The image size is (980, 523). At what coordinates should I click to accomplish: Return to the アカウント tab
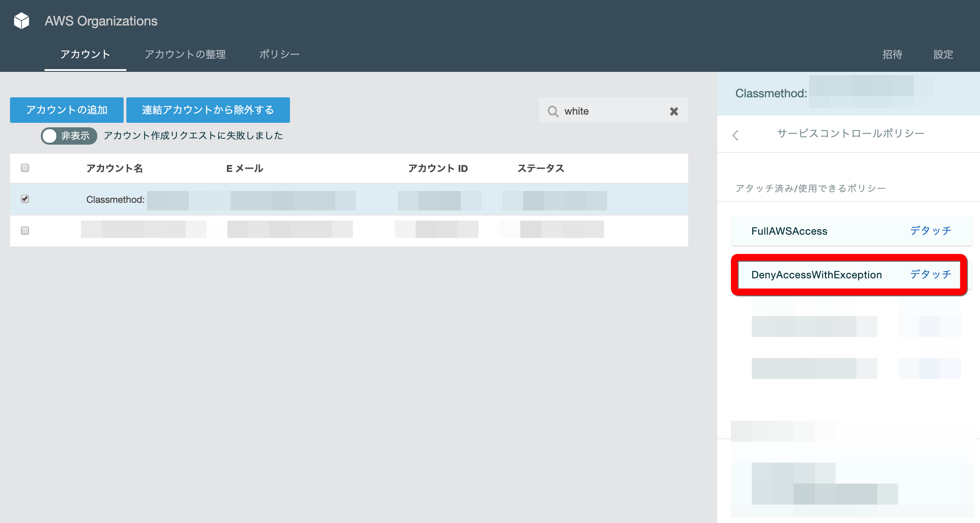pyautogui.click(x=85, y=54)
